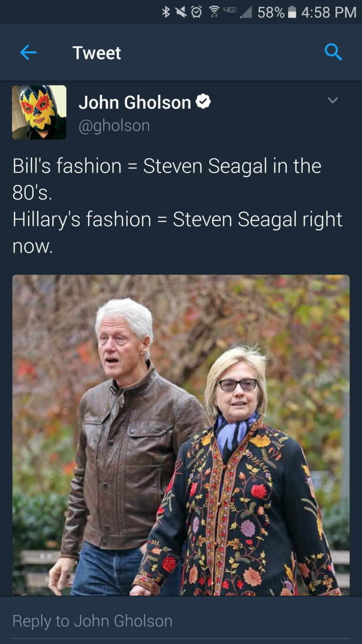Tap the Wi-Fi status icon
This screenshot has width=362, height=644.
click(214, 12)
